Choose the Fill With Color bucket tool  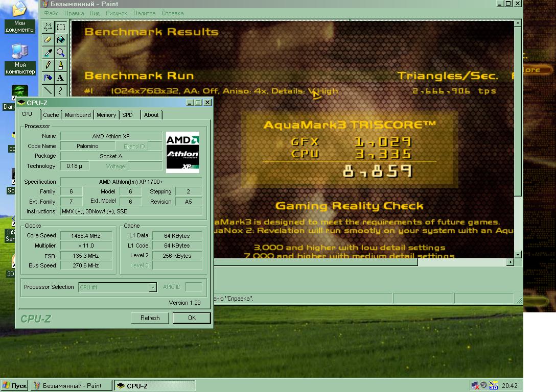tap(61, 40)
